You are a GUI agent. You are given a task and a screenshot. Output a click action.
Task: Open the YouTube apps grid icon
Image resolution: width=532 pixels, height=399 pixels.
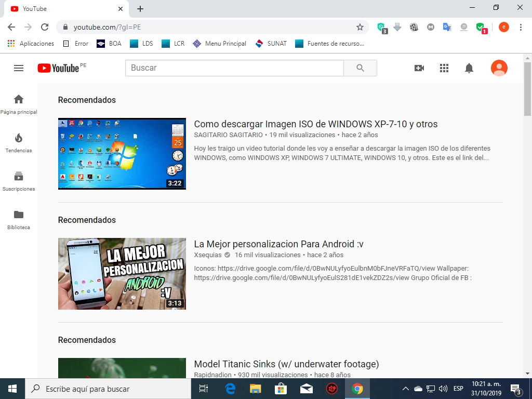click(444, 68)
